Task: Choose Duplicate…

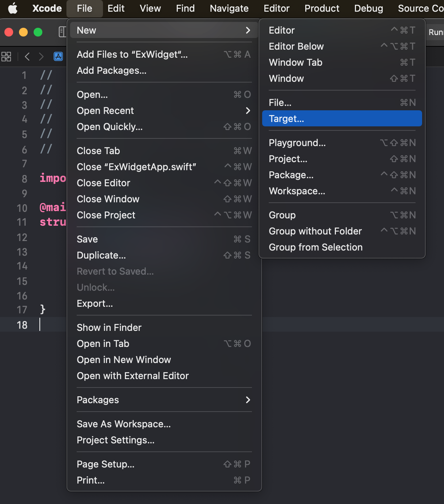Action: point(164,255)
